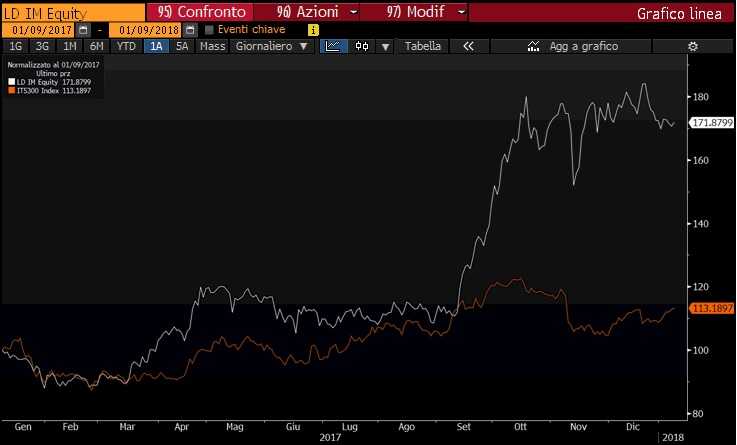This screenshot has height=445, width=737.
Task: Select the 1G time range
Action: [16, 46]
